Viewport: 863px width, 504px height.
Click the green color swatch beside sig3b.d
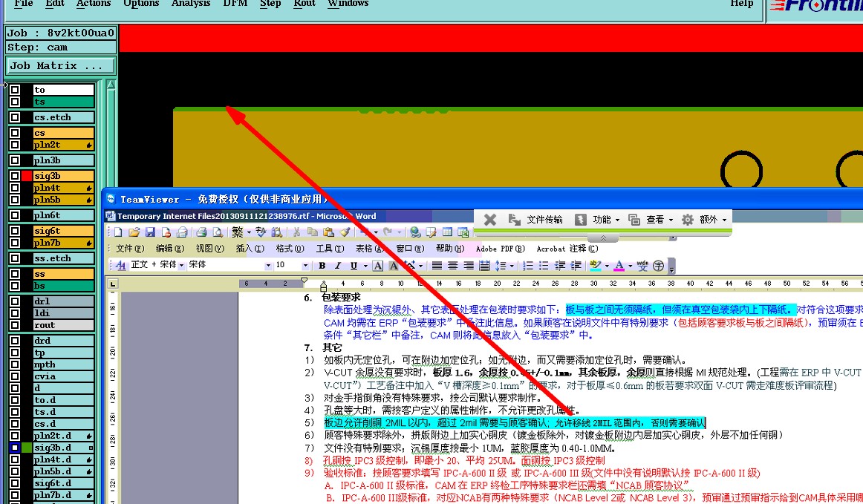[x=27, y=448]
